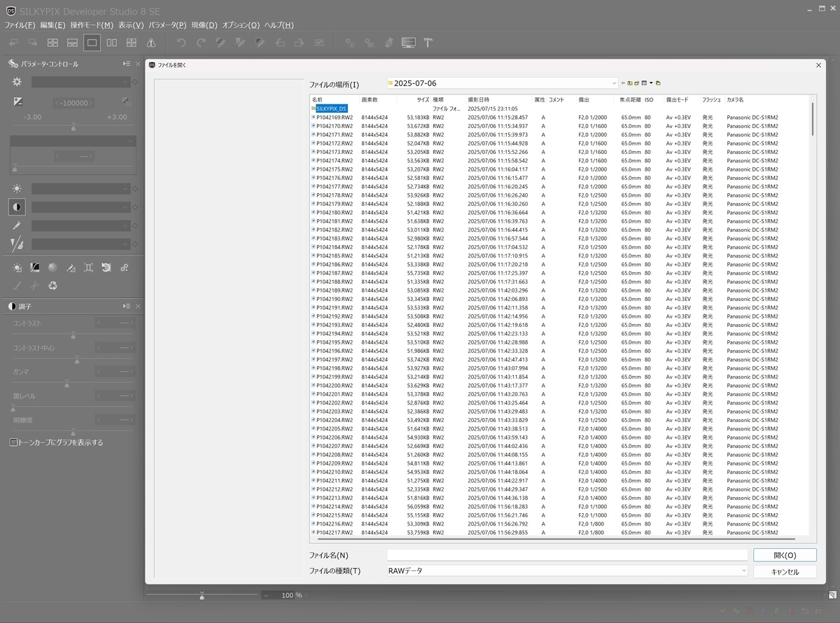The image size is (840, 623).
Task: Close the 調子 panel with its X icon
Action: click(x=137, y=306)
